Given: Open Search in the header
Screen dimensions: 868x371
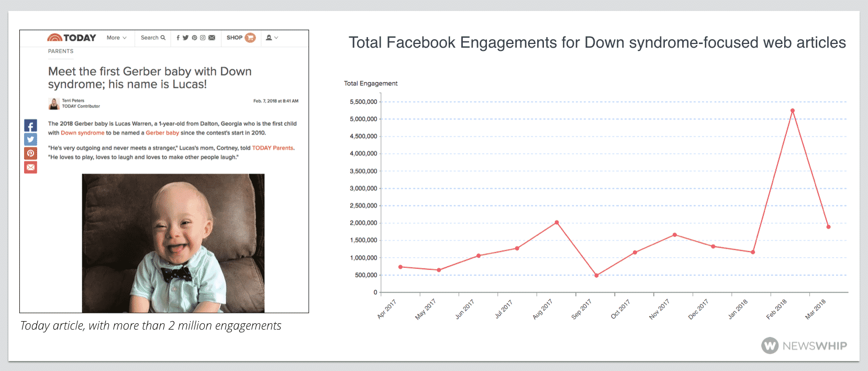Looking at the screenshot, I should click(153, 38).
